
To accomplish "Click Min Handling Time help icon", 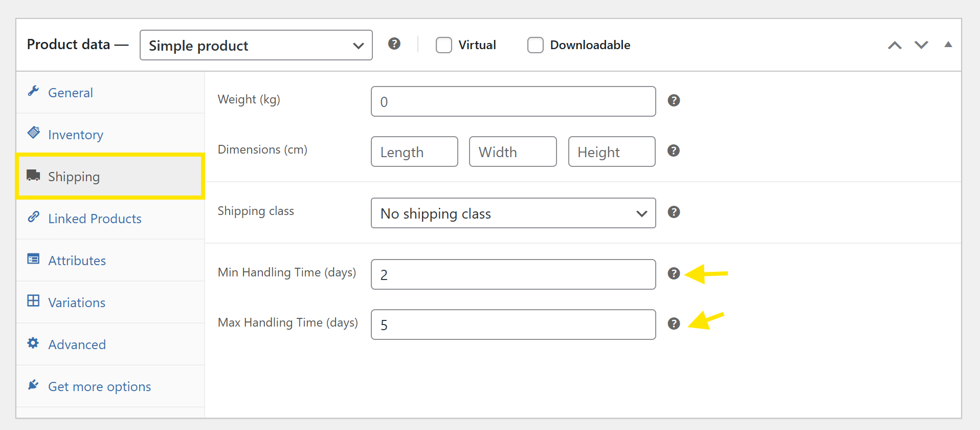I will tap(674, 274).
